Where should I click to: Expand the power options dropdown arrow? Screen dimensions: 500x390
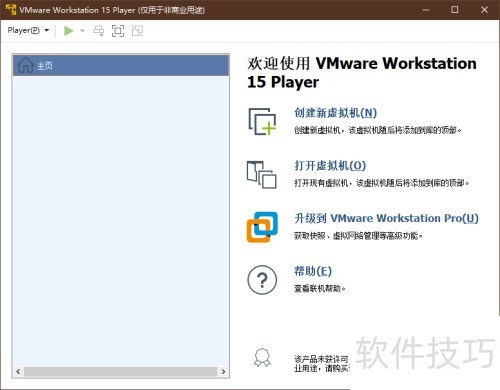pyautogui.click(x=82, y=31)
